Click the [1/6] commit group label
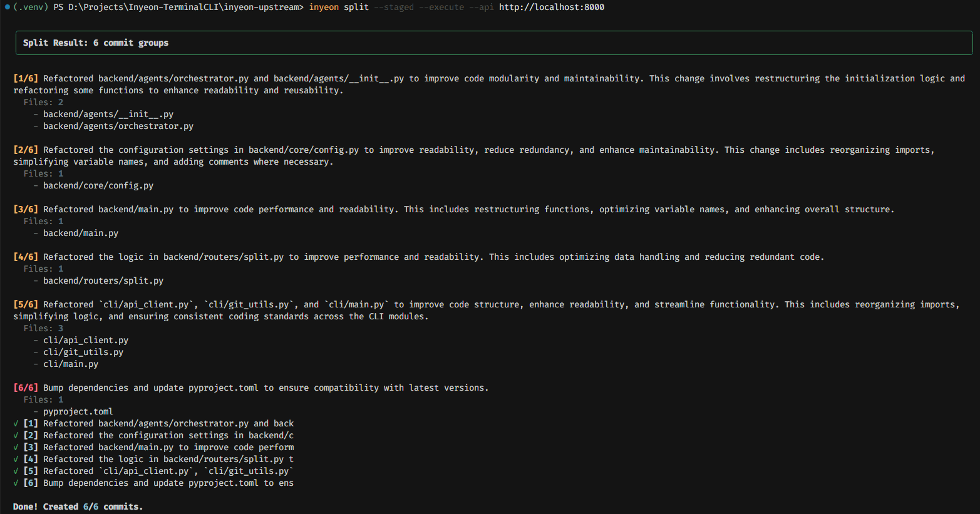 click(x=26, y=78)
